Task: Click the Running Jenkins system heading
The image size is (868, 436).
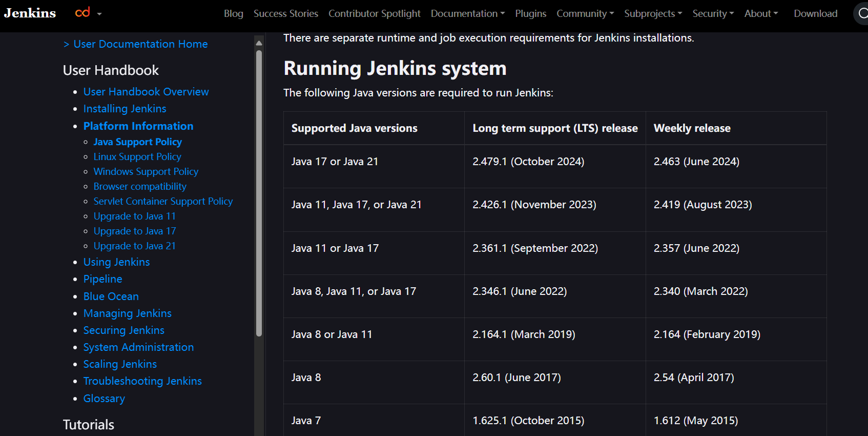Action: (395, 68)
